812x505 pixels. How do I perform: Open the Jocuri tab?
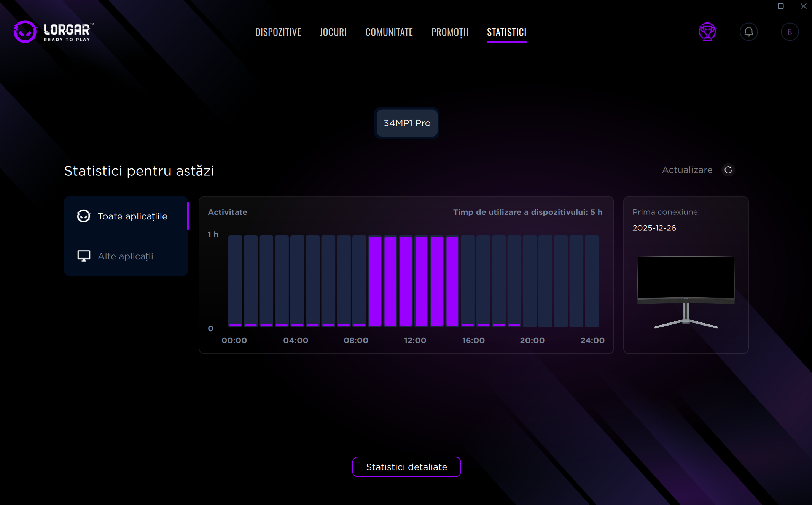click(x=333, y=32)
